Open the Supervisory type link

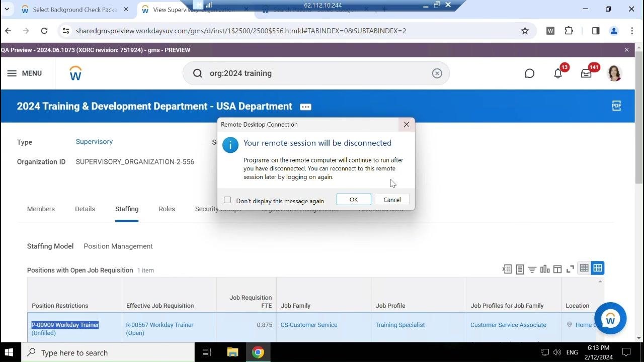[94, 142]
